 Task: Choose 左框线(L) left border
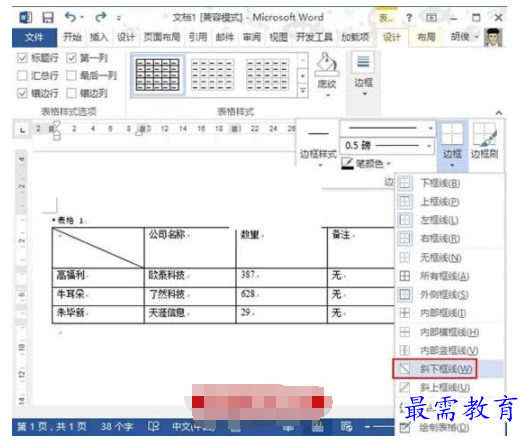click(x=450, y=220)
